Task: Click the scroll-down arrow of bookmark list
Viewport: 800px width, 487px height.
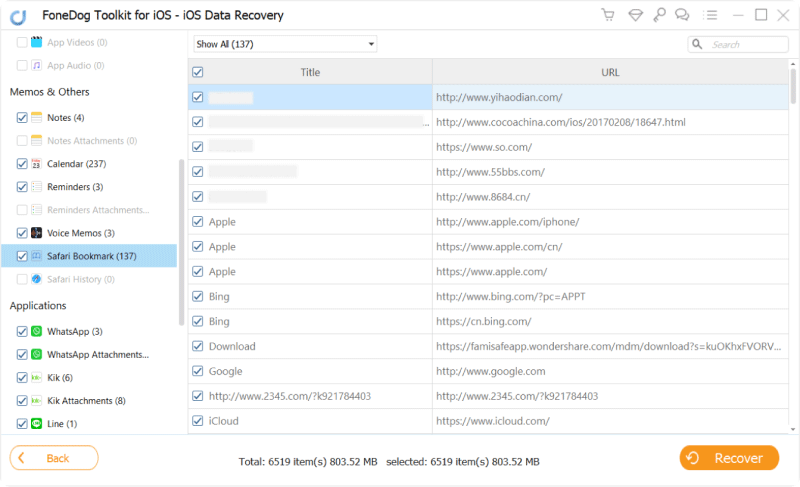Action: (793, 429)
